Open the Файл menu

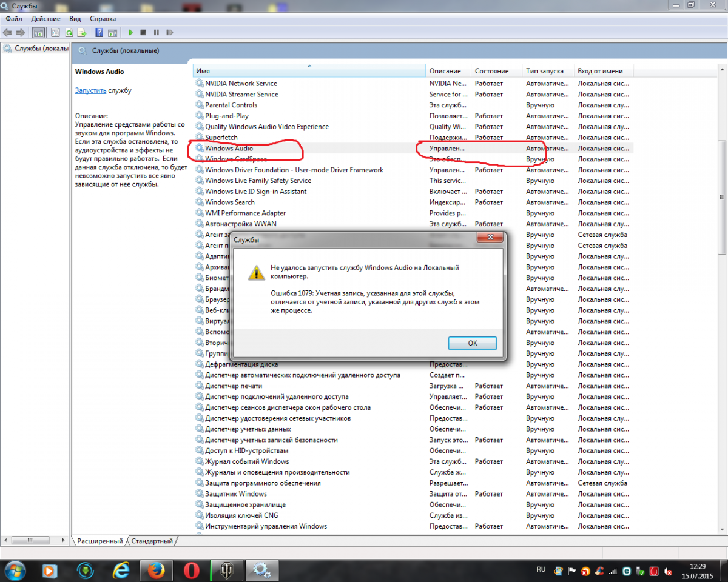tap(14, 19)
